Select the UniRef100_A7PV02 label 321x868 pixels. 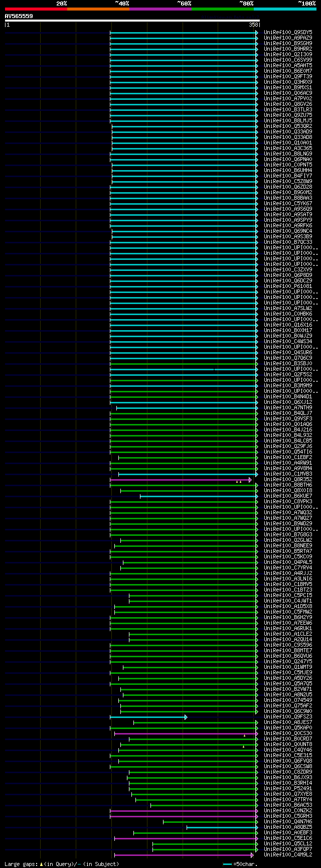[x=288, y=98]
